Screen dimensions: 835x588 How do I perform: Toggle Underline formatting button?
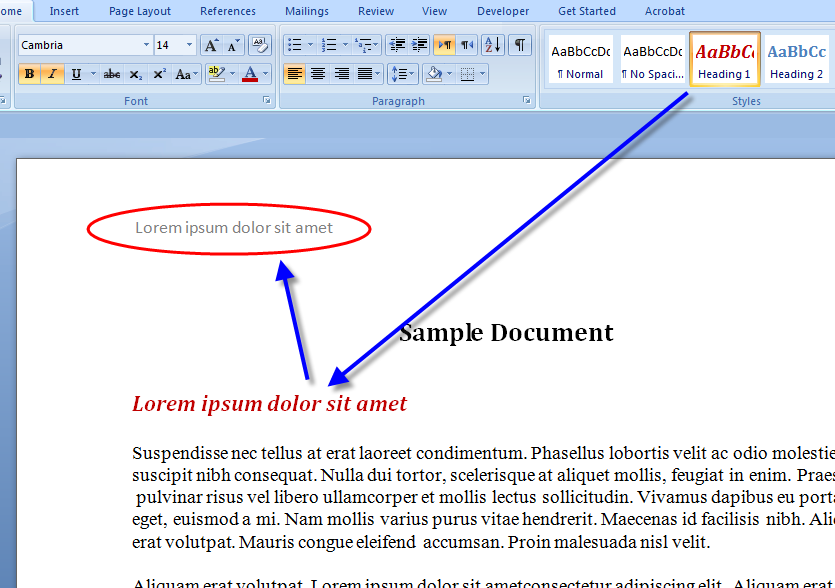coord(77,74)
